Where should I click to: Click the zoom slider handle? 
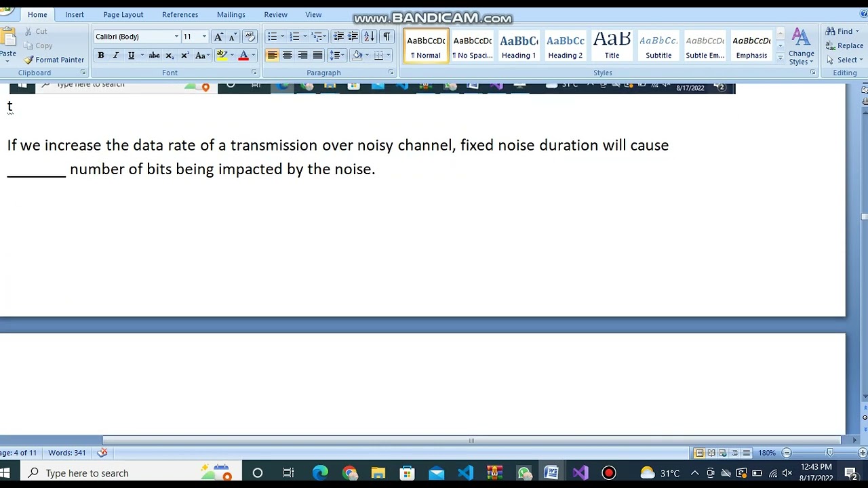click(x=830, y=453)
